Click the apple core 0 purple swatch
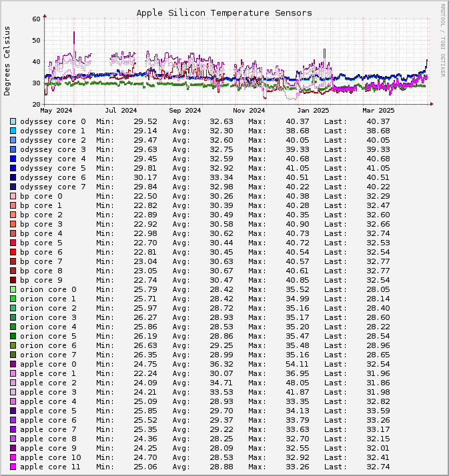Screen dimensions: 449x476 (x=13, y=364)
